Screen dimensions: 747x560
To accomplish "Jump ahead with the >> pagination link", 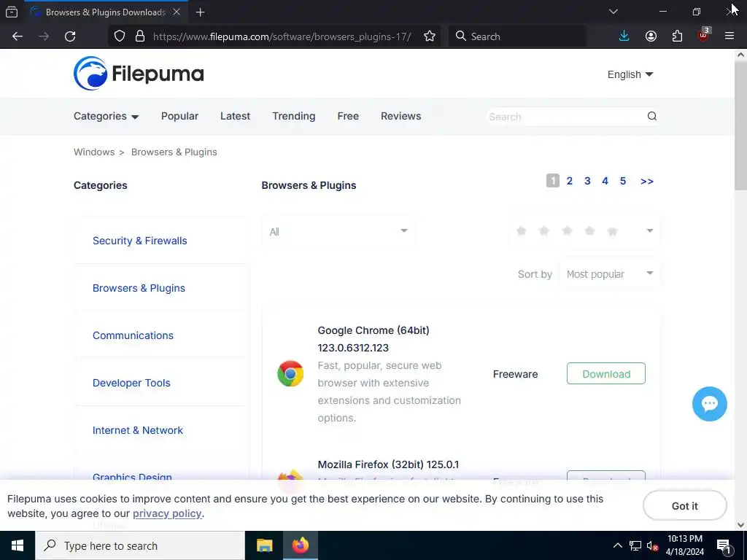I will (647, 181).
